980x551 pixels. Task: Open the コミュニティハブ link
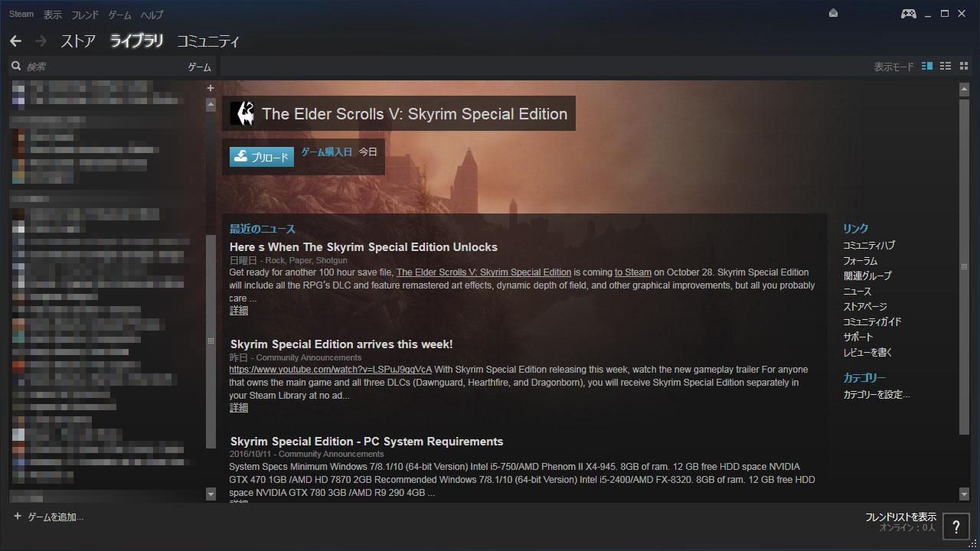[868, 246]
